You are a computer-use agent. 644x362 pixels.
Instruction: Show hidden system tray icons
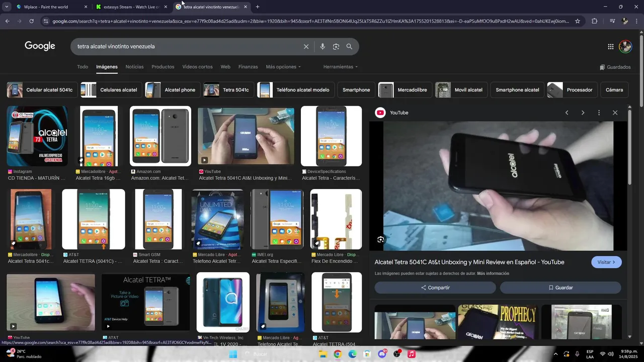click(555, 354)
